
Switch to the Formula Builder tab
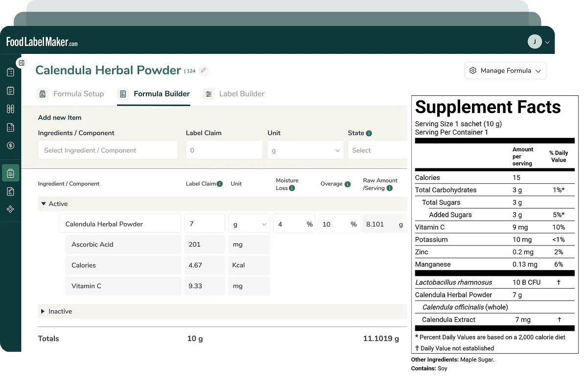[x=153, y=94]
